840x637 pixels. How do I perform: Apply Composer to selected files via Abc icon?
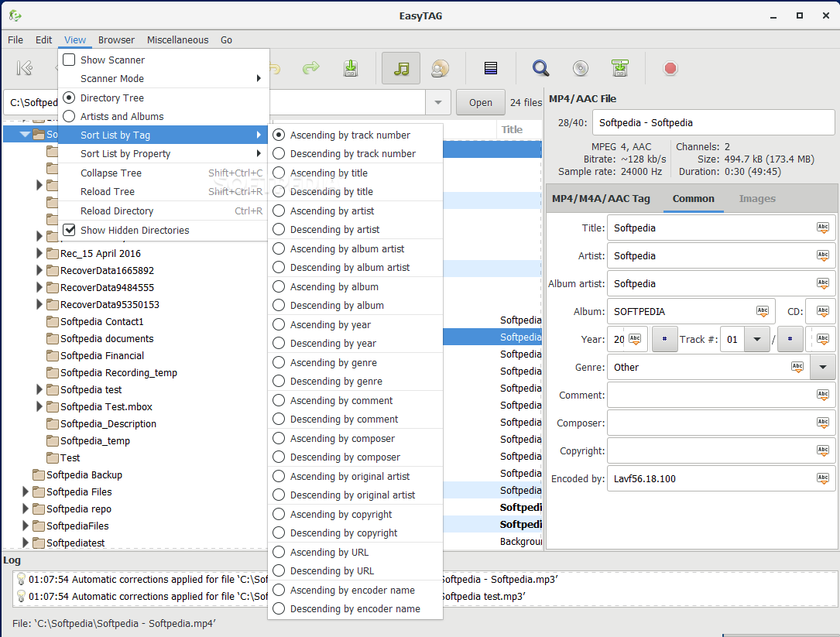(823, 423)
